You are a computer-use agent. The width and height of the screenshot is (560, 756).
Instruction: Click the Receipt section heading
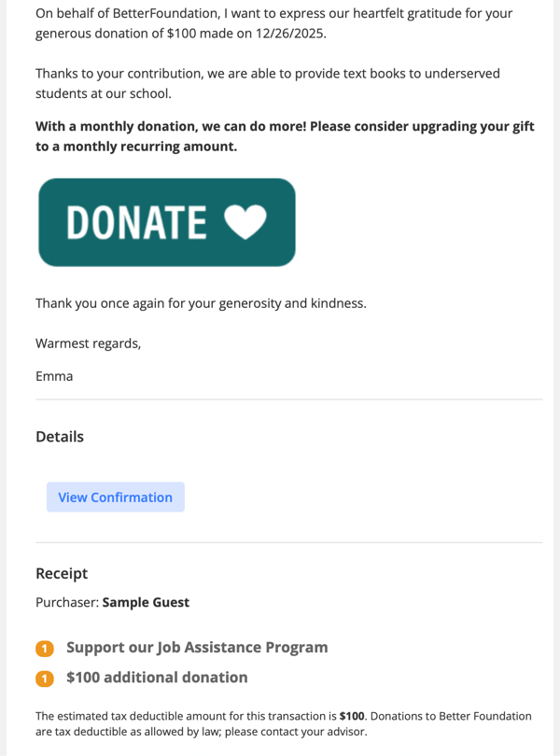pyautogui.click(x=62, y=573)
